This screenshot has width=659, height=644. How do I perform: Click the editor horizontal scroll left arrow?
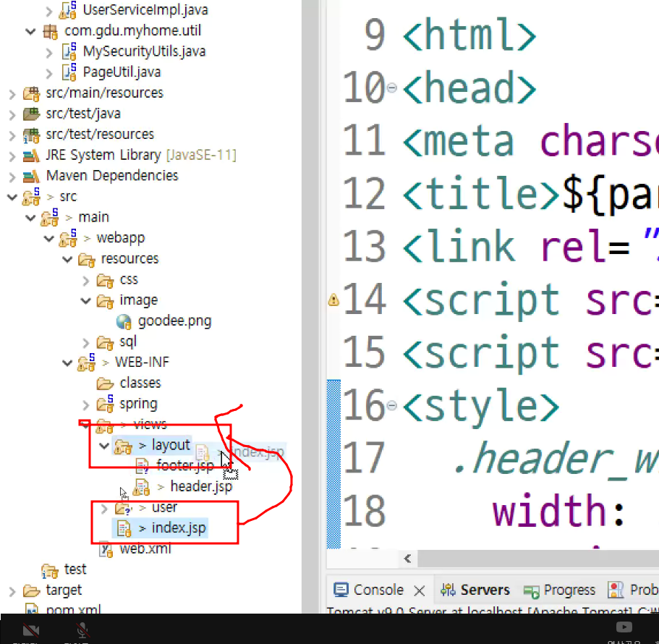pyautogui.click(x=407, y=558)
